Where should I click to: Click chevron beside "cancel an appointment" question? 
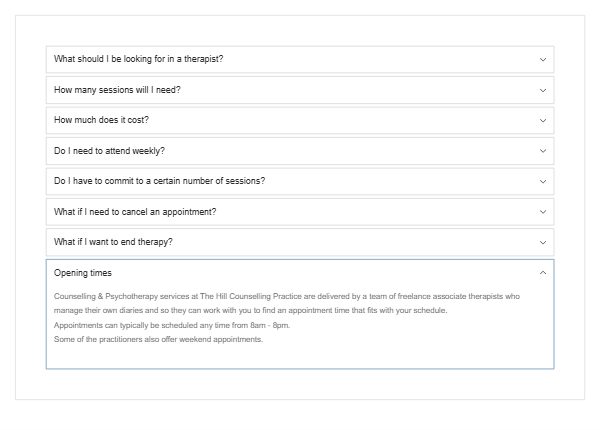click(543, 212)
